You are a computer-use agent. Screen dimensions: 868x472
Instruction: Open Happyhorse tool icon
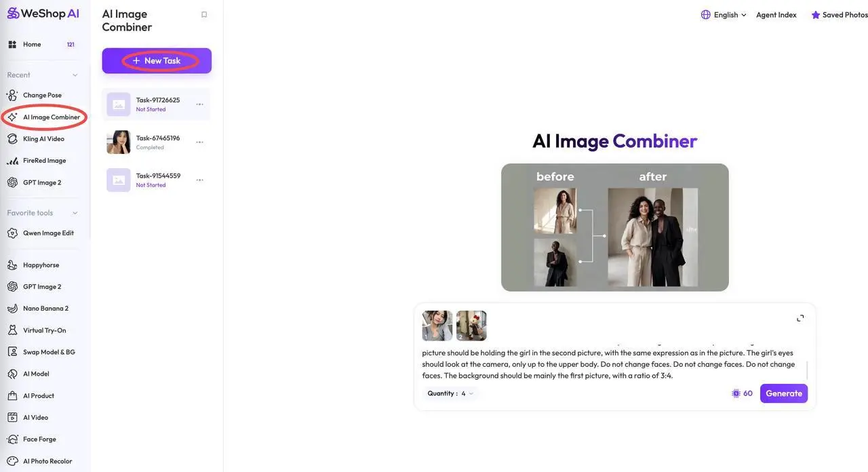(x=12, y=265)
